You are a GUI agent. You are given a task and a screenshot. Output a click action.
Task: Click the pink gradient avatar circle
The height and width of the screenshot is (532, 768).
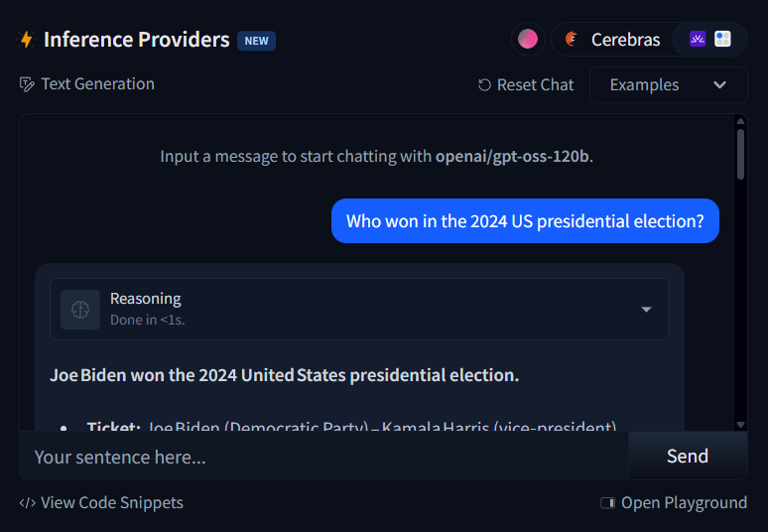coord(528,39)
